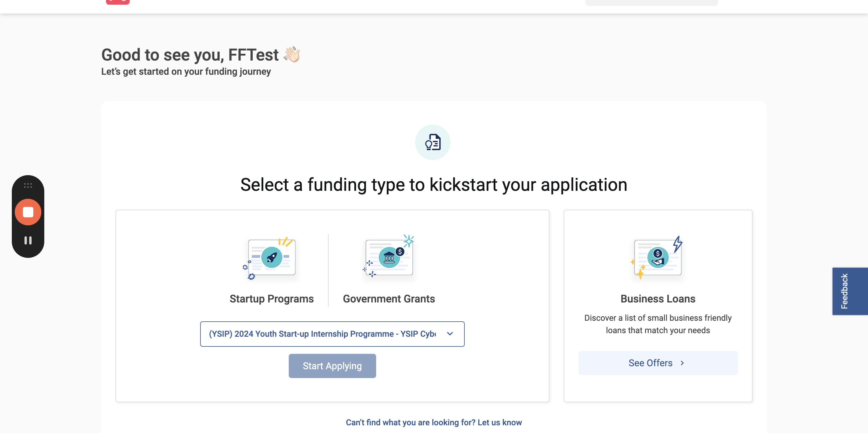
Task: Expand the program dropdown chevron
Action: [450, 334]
